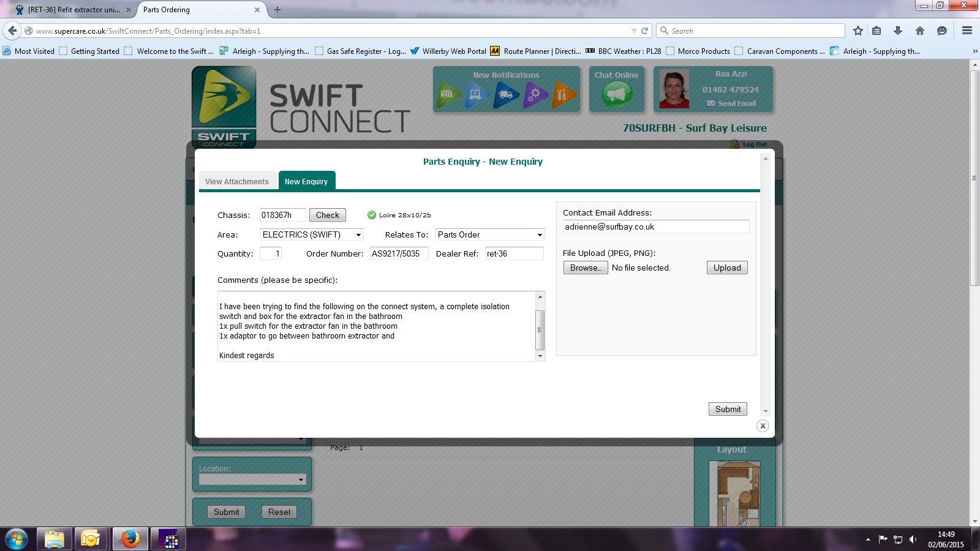This screenshot has width=980, height=551.
Task: Open Outlook from the taskbar
Action: 91,539
